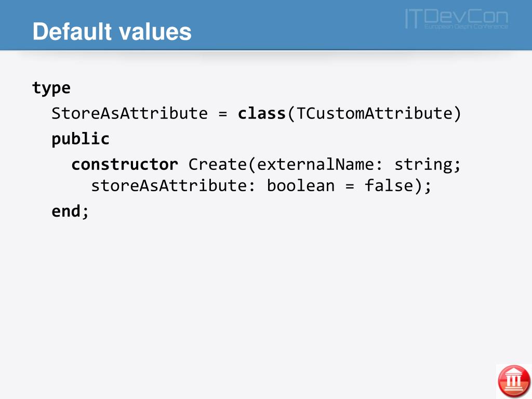Click the equals sign before false
The width and height of the screenshot is (532, 399).
tap(350, 187)
